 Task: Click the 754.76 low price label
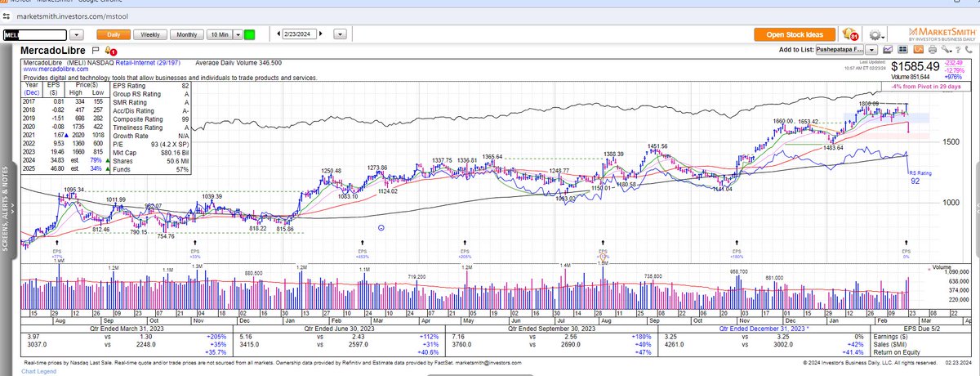click(x=167, y=236)
